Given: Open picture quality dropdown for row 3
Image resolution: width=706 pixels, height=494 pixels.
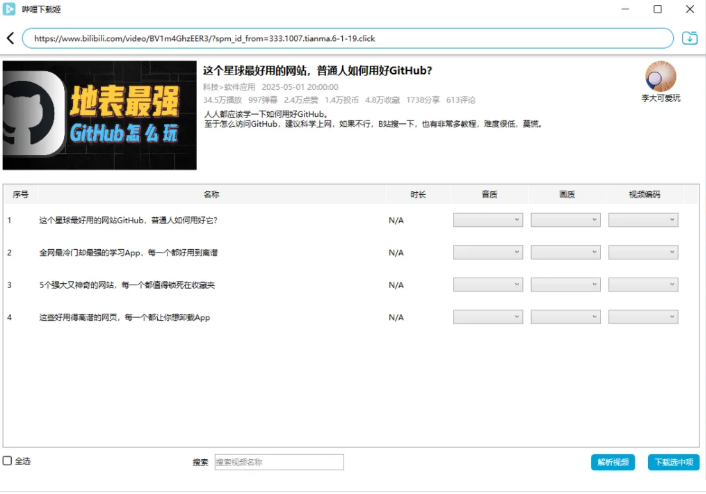Looking at the screenshot, I should pyautogui.click(x=566, y=285).
